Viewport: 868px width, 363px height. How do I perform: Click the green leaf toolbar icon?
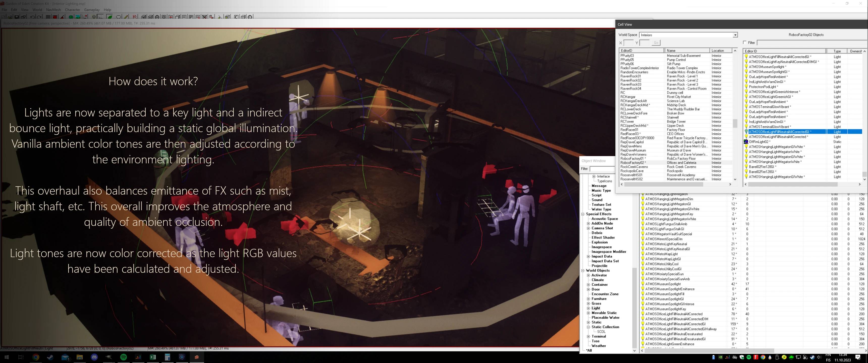click(110, 17)
